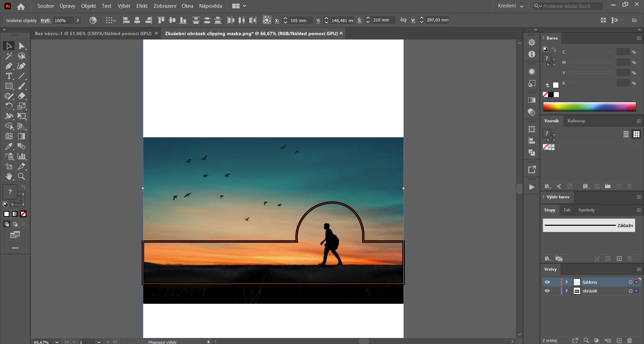The width and height of the screenshot is (644, 344).
Task: Select the Eyedropper tool
Action: [x=9, y=146]
